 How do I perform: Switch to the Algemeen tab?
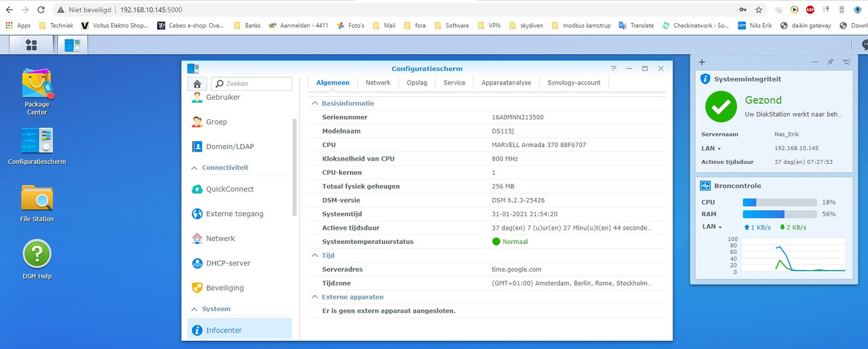(333, 83)
